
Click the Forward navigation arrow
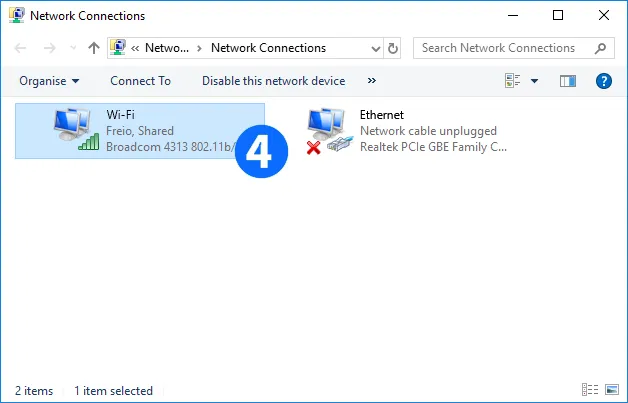pos(50,48)
